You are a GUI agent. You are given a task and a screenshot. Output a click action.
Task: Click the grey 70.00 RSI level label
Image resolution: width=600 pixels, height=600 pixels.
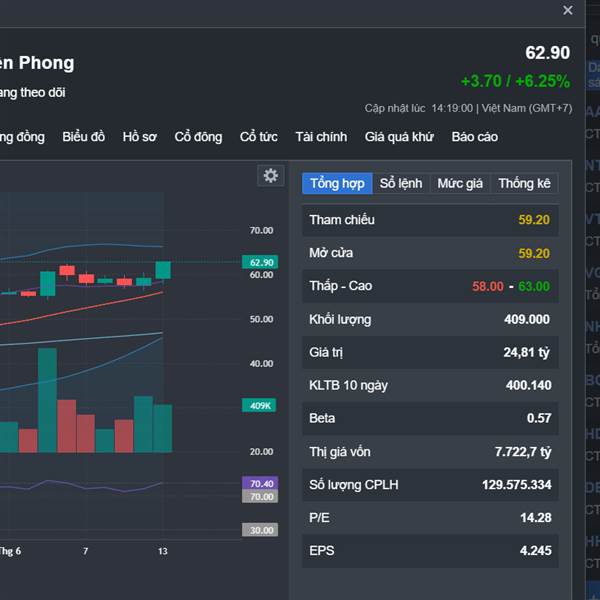(260, 497)
